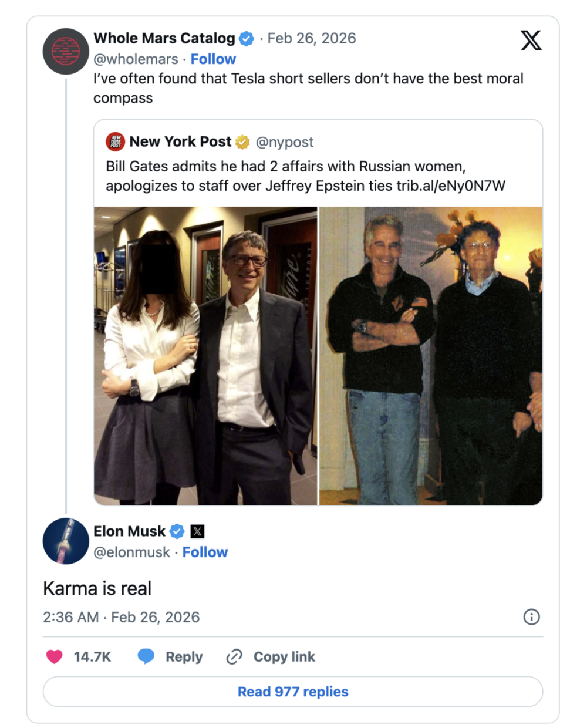Open the @nypost handle in quoted tweet
The height and width of the screenshot is (728, 587).
pos(285,142)
